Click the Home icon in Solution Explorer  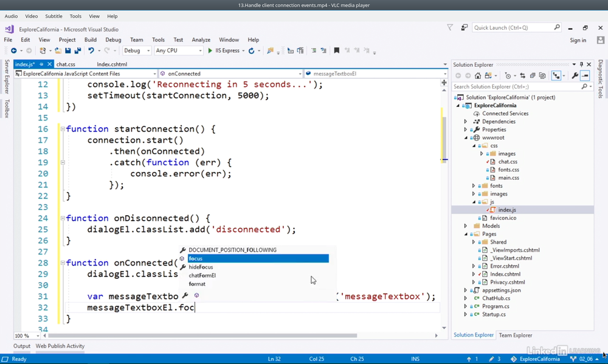(x=478, y=76)
